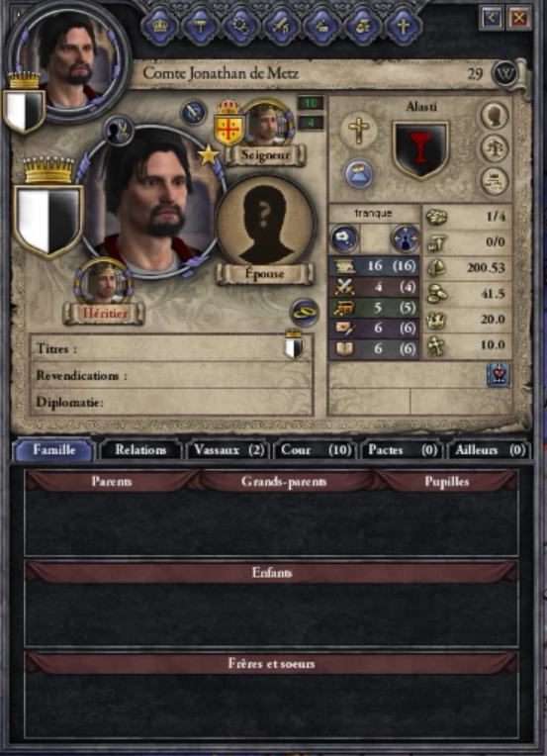Switch to the Relations tab
547x756 pixels.
(140, 450)
